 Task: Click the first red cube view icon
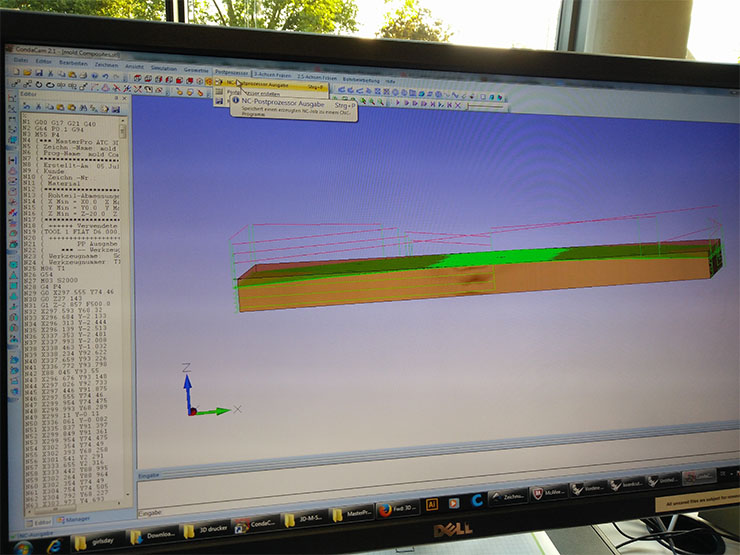pos(137,78)
